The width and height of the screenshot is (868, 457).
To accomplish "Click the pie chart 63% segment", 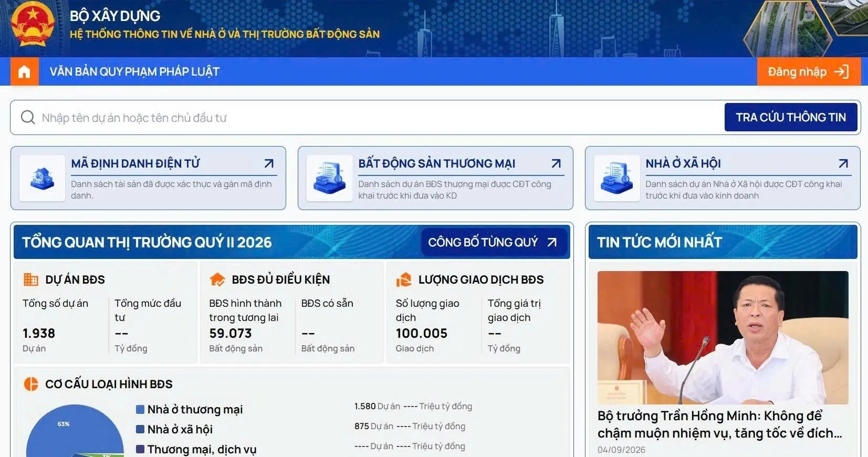I will click(63, 424).
